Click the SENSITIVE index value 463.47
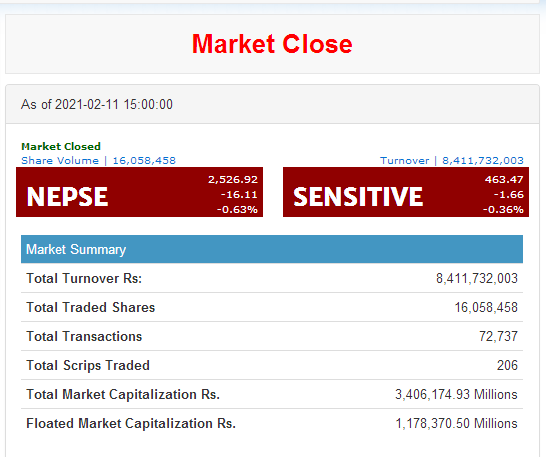Screen dimensions: 546x457 click(x=504, y=179)
